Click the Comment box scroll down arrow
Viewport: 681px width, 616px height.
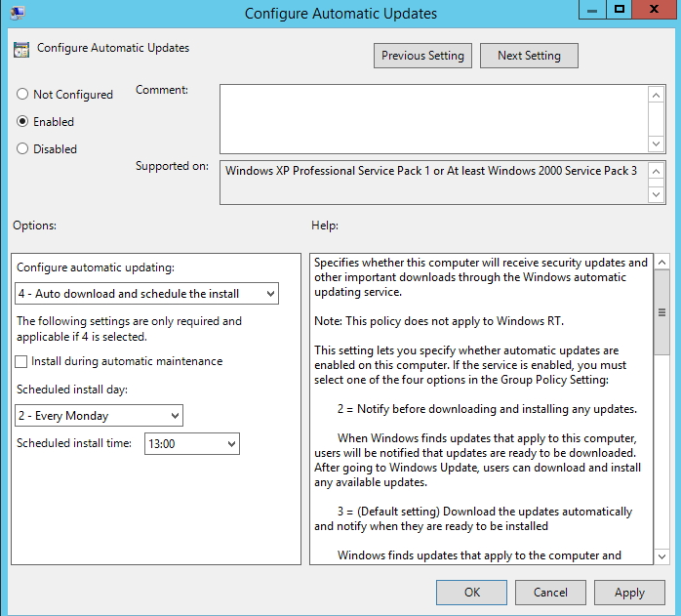[x=657, y=144]
